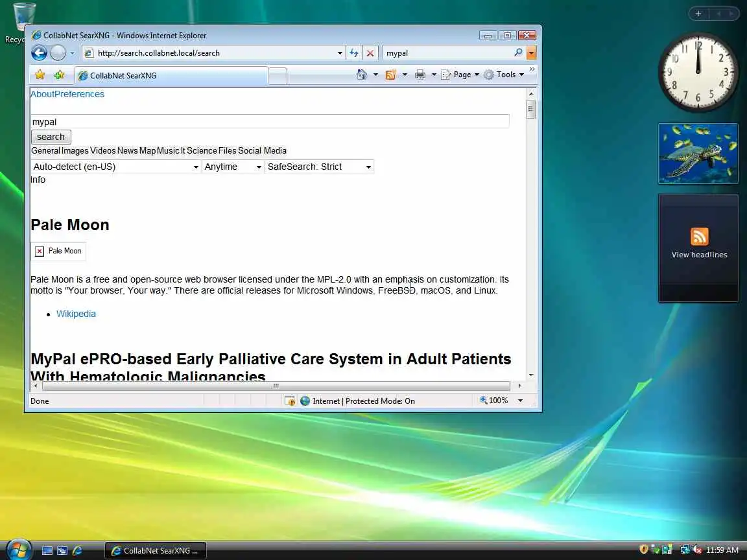Open the Tools menu
The image size is (747, 560).
click(x=504, y=75)
